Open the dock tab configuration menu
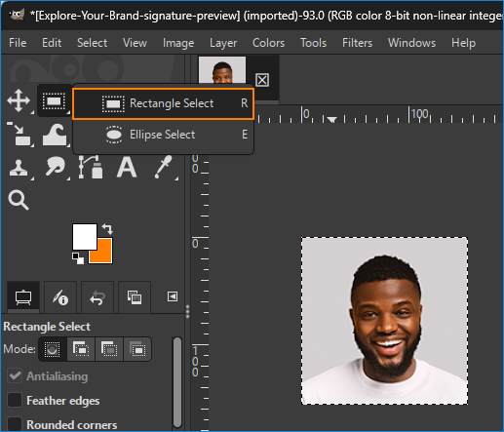The width and height of the screenshot is (504, 432). [173, 296]
